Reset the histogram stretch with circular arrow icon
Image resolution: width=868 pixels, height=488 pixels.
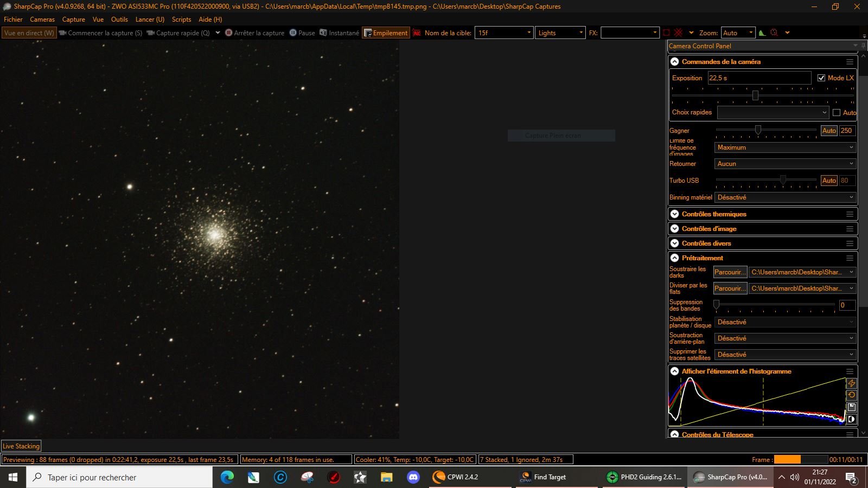pyautogui.click(x=851, y=395)
